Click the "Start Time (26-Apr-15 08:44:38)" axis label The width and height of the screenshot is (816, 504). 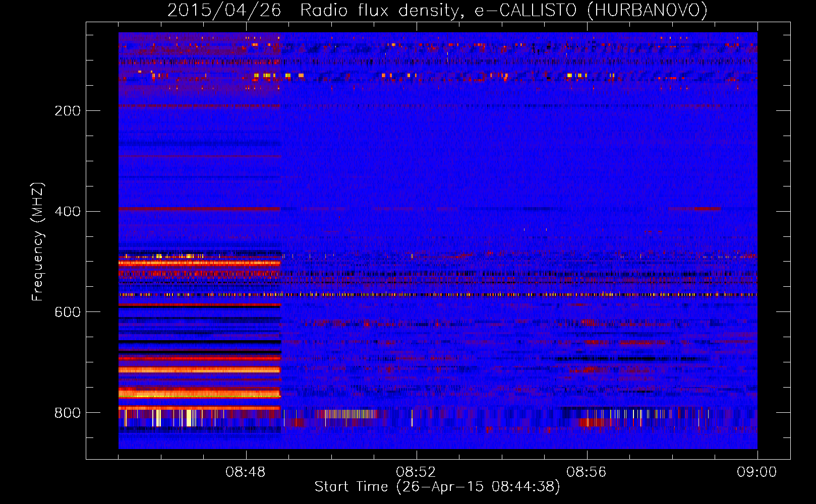pos(437,487)
